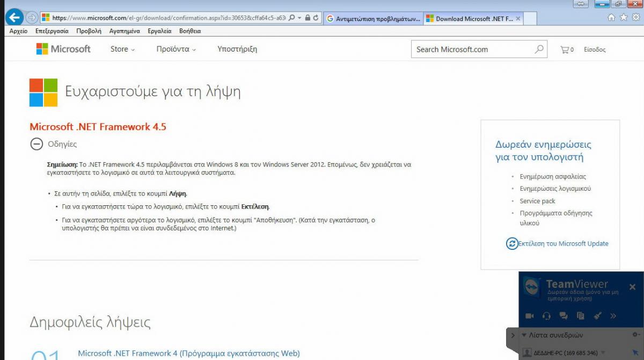Viewport: 644px width, 360px height.
Task: Click the search magnifier in address bar
Action: [x=291, y=18]
